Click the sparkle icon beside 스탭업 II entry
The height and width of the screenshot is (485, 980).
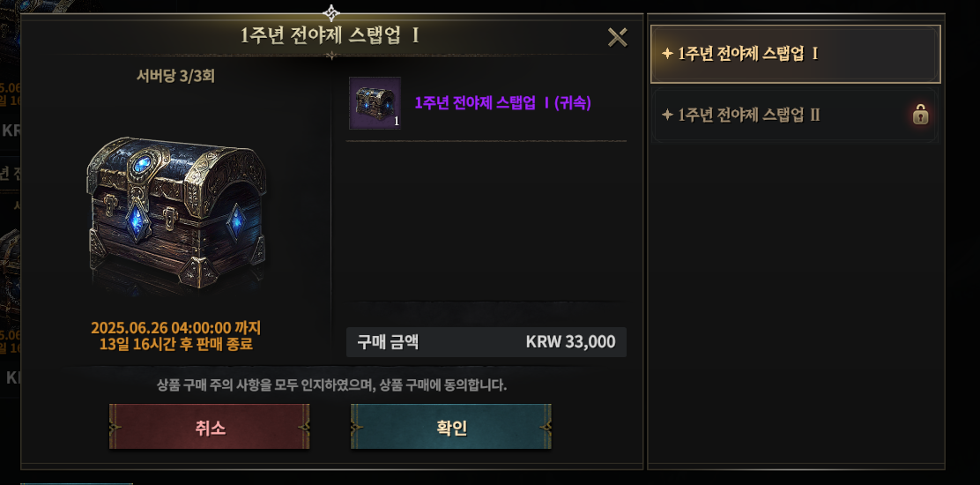click(667, 115)
